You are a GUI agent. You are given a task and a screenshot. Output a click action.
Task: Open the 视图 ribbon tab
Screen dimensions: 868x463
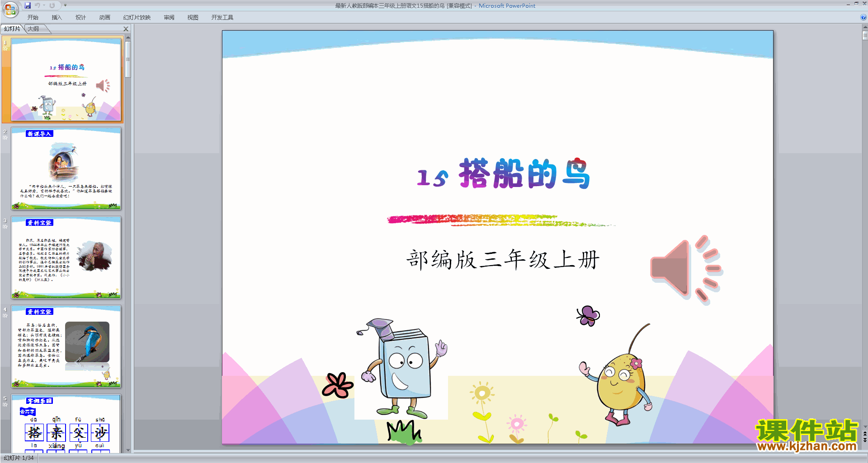coord(193,18)
